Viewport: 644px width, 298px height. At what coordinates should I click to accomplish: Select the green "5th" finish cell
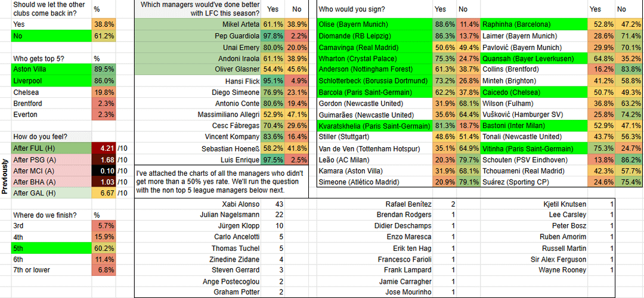tap(51, 247)
